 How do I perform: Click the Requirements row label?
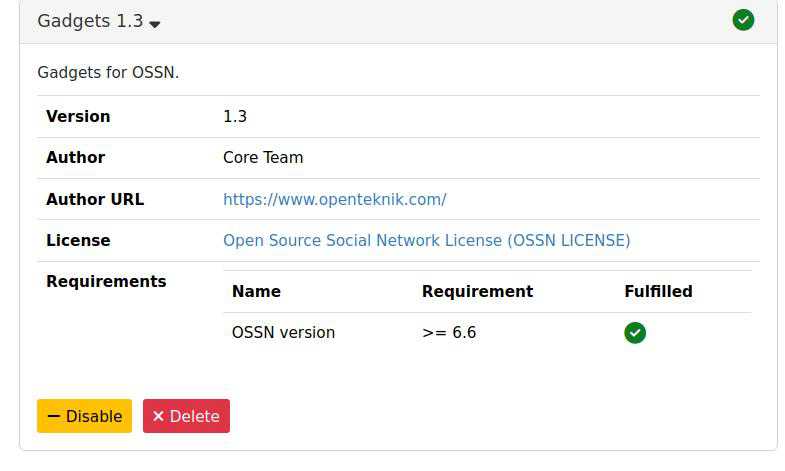tap(106, 281)
